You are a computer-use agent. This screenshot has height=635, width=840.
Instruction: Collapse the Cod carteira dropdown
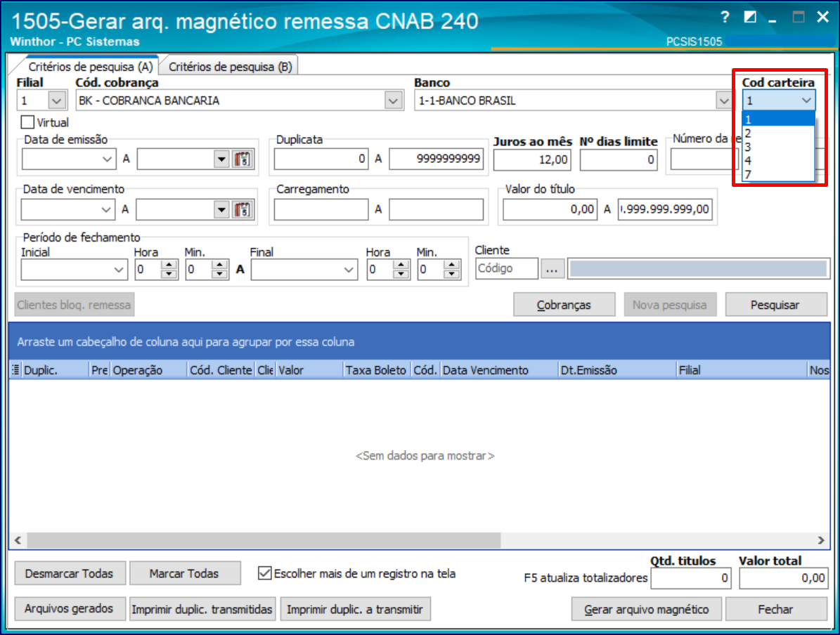coord(806,100)
